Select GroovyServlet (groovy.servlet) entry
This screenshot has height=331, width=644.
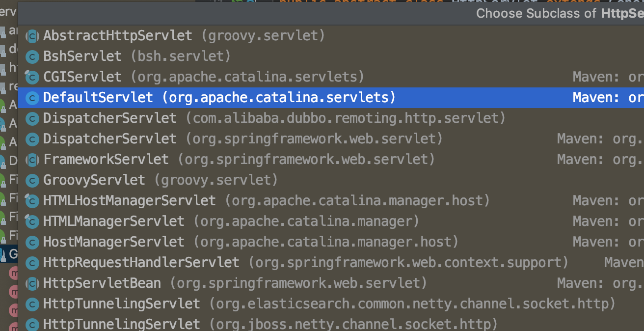tap(331, 180)
